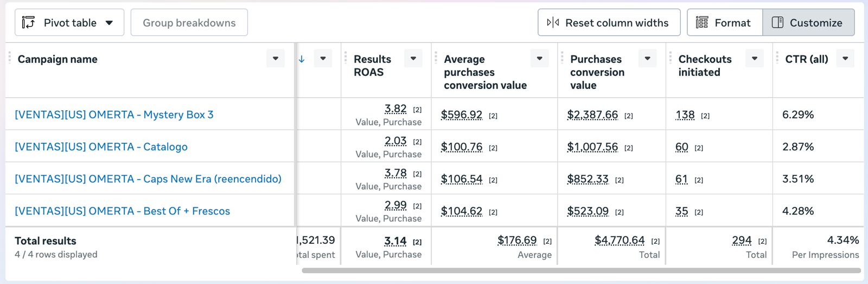Screen dimensions: 868x284
Task: Click the 294 total checkouts value
Action: point(742,240)
